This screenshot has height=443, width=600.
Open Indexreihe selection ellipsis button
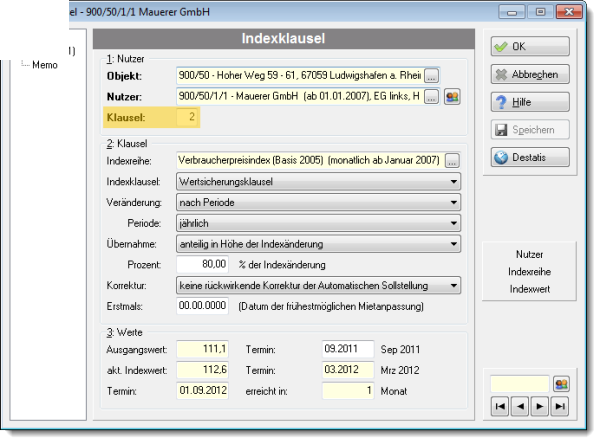click(x=452, y=161)
